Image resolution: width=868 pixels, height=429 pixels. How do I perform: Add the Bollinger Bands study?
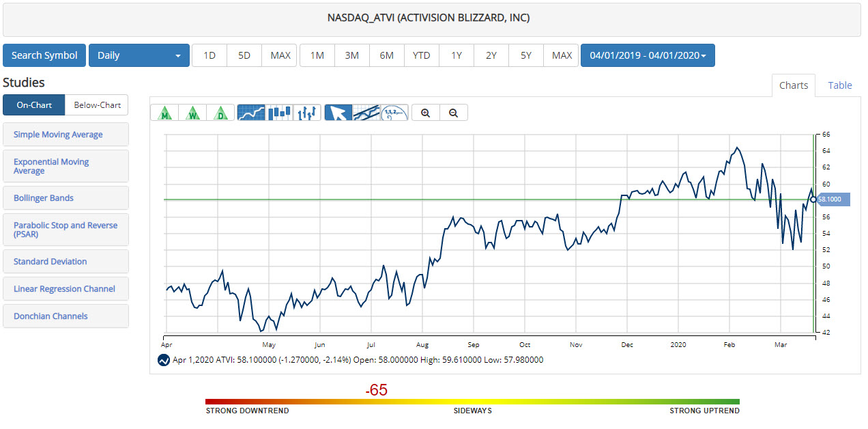pos(66,198)
